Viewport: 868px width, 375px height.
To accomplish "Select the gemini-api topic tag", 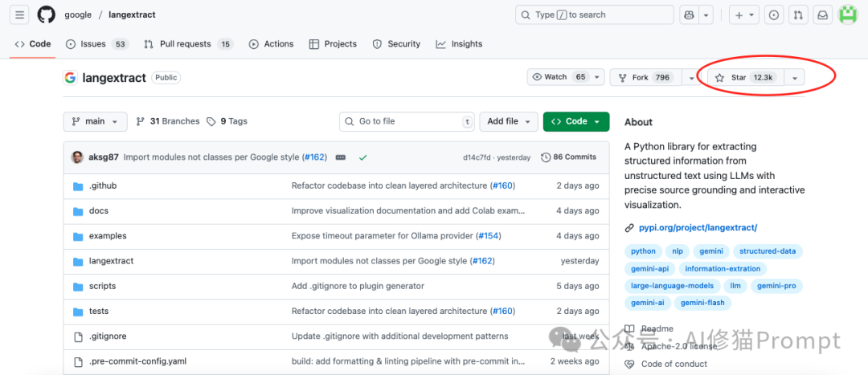I will [649, 269].
